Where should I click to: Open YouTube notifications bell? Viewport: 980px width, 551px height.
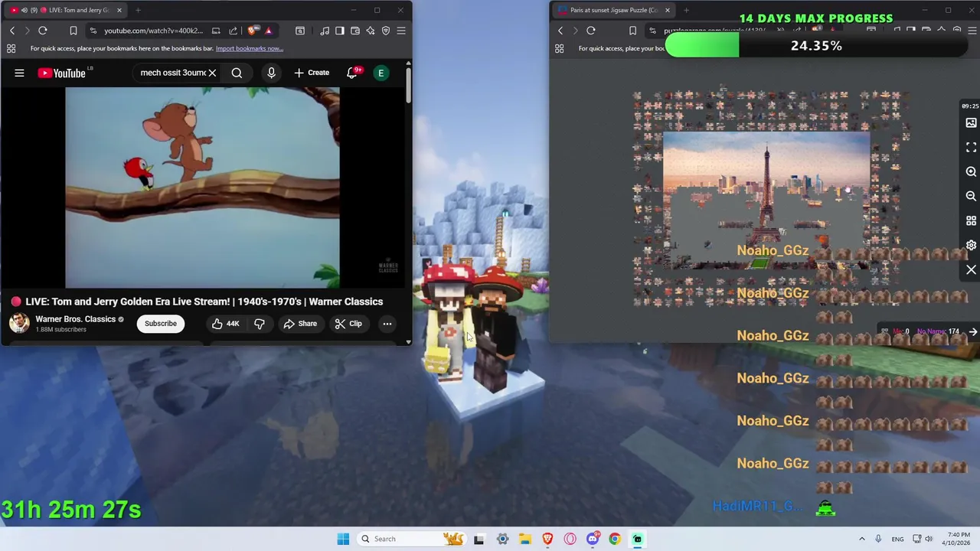353,73
